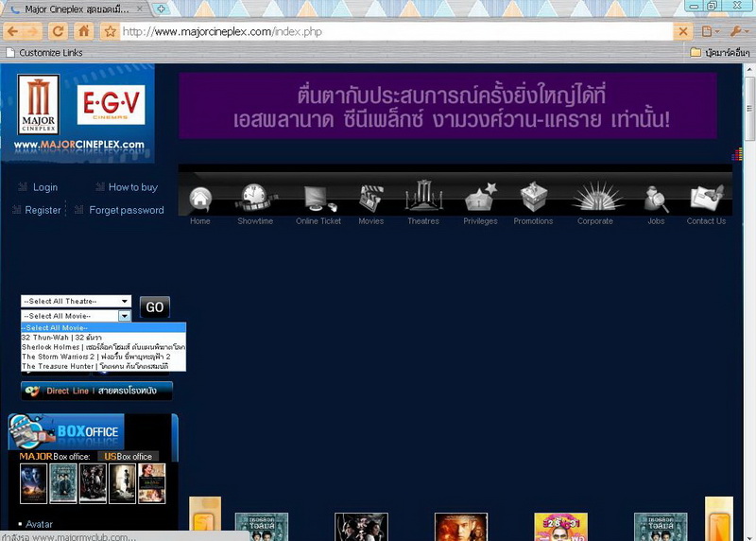Click the third box office poster thumbnail
Screen dimensions: 756x541
[93, 483]
